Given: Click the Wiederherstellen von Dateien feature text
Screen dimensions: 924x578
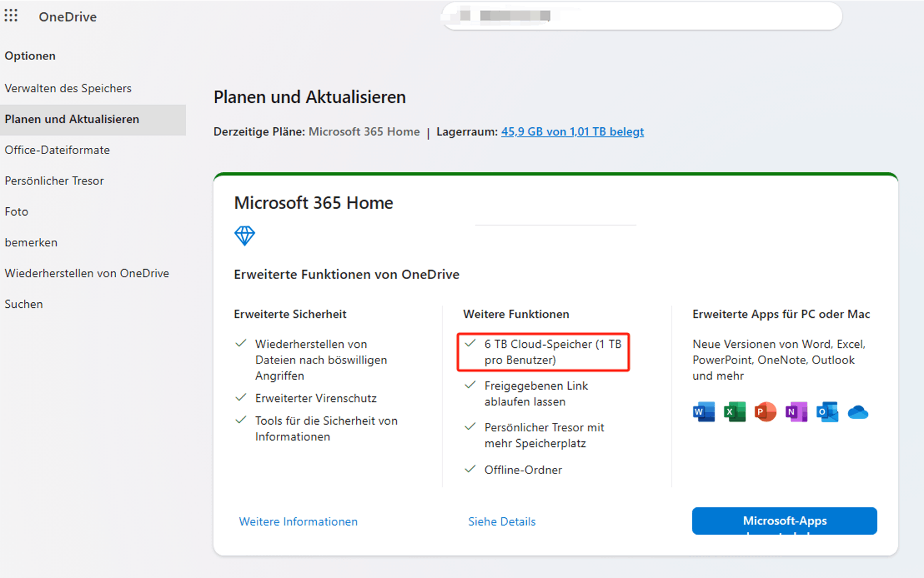Looking at the screenshot, I should pos(321,360).
